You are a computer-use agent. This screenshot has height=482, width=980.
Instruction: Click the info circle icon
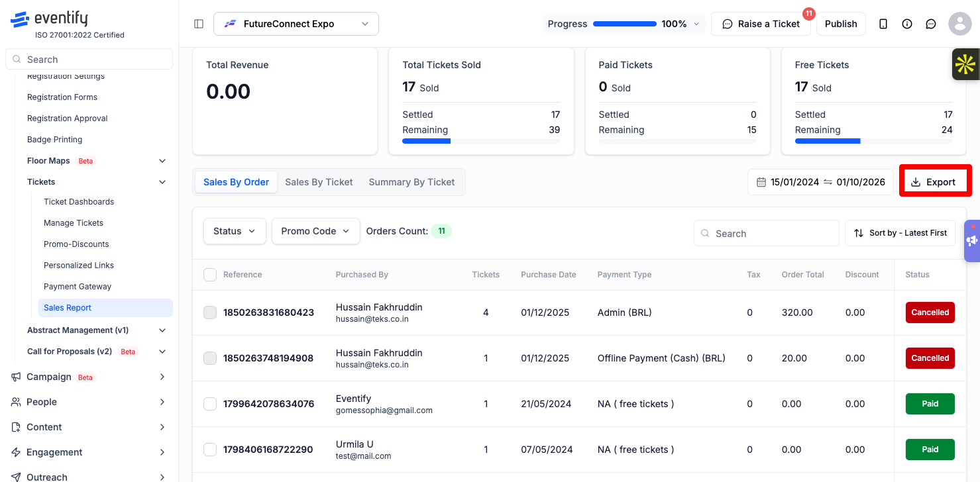click(907, 24)
